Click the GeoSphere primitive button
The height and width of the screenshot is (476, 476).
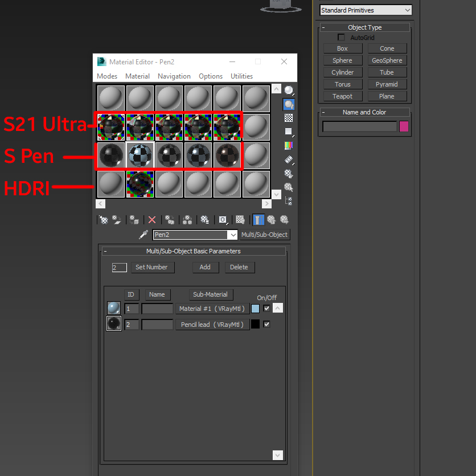tap(387, 60)
